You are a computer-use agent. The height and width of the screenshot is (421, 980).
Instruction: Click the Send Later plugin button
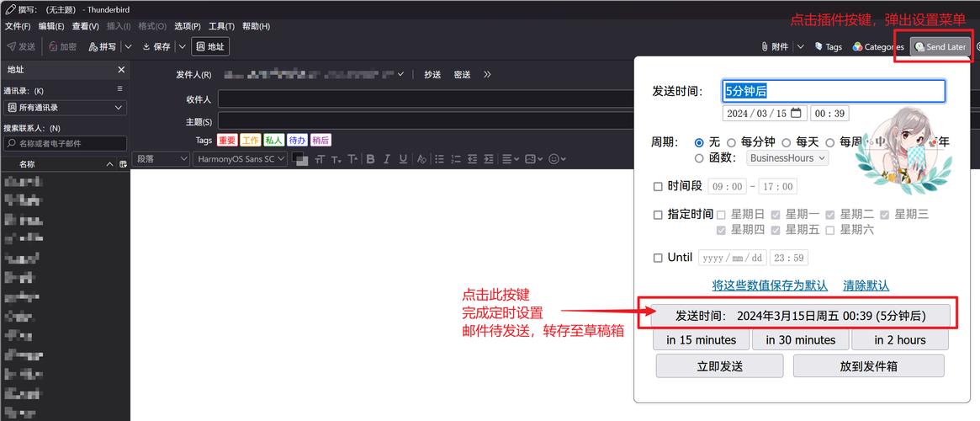[x=940, y=47]
